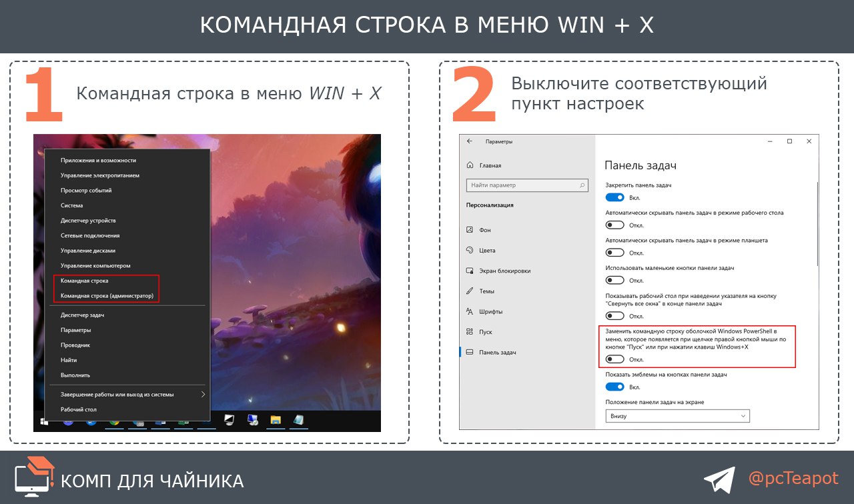Viewport: 854px width, 504px height.
Task: Open Темы themes settings
Action: tap(486, 291)
